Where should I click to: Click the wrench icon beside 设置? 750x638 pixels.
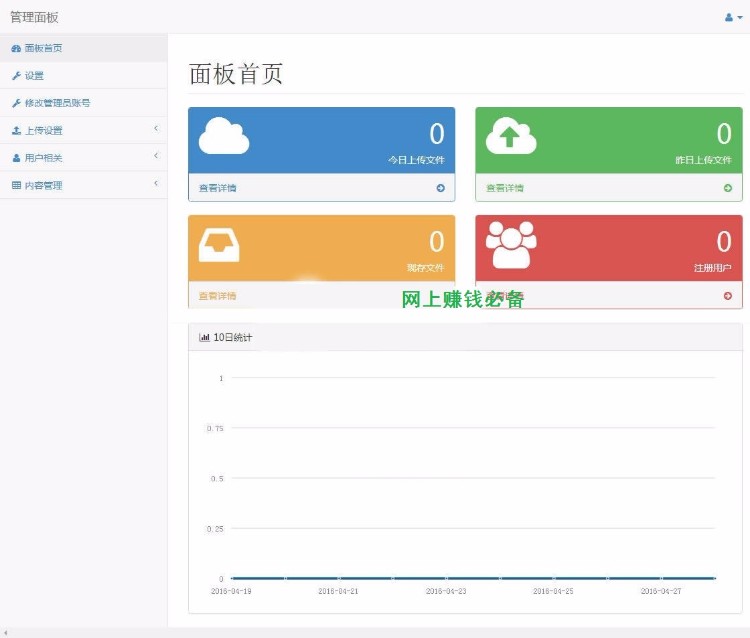[x=16, y=76]
